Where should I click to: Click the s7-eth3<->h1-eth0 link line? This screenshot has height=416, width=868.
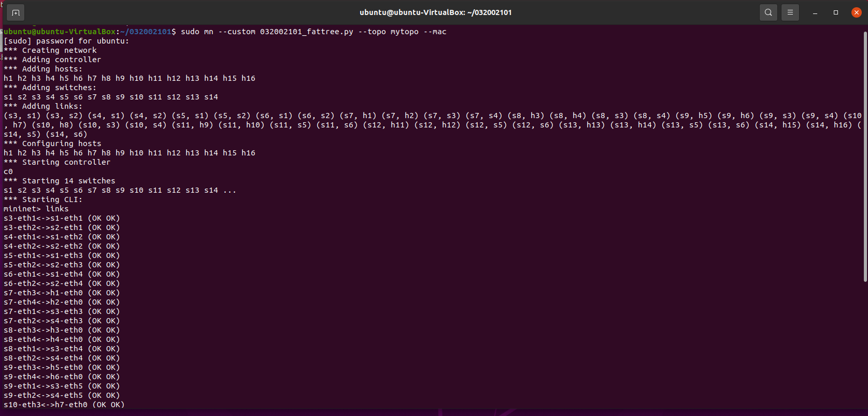[x=62, y=293]
